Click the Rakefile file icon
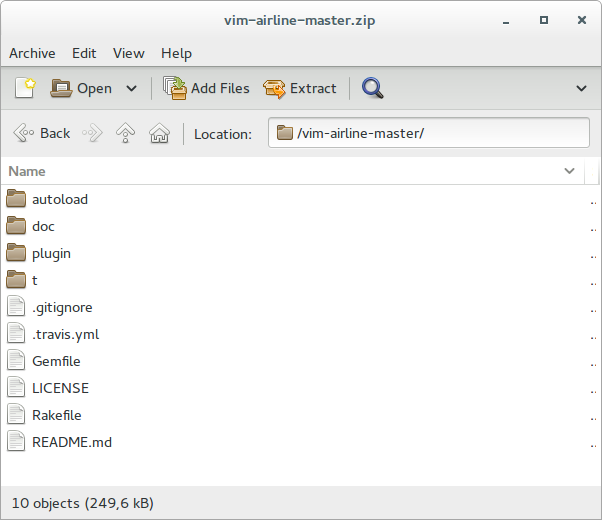This screenshot has width=602, height=520. point(16,415)
